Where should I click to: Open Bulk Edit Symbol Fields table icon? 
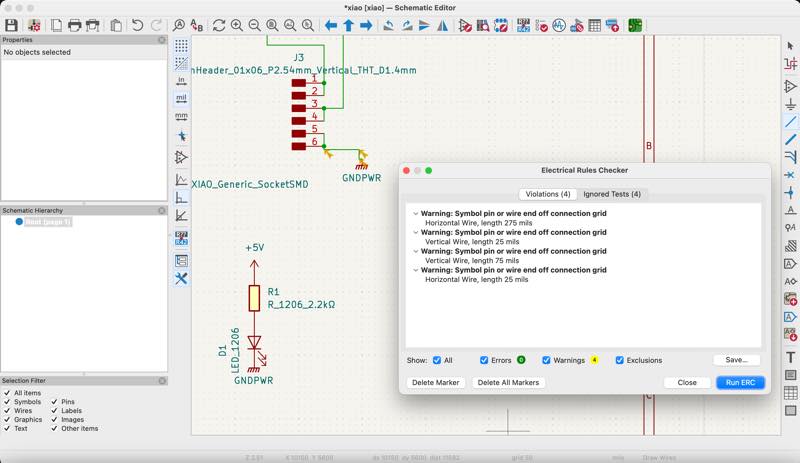(x=594, y=25)
